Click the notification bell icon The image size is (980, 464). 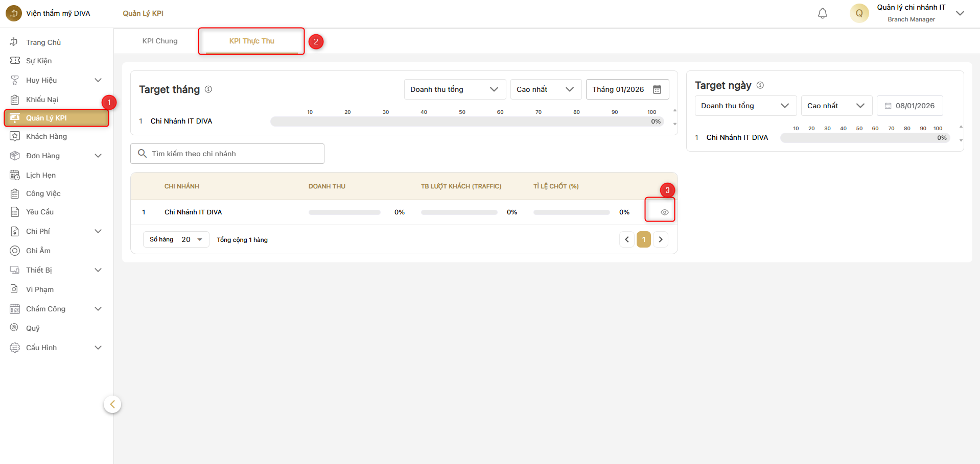pos(822,14)
